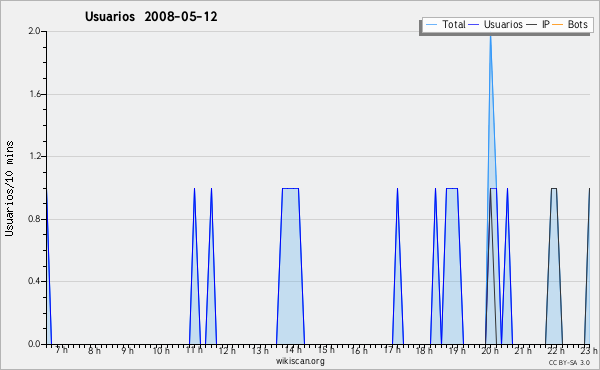Click the "19 h" x-axis label

(x=457, y=350)
